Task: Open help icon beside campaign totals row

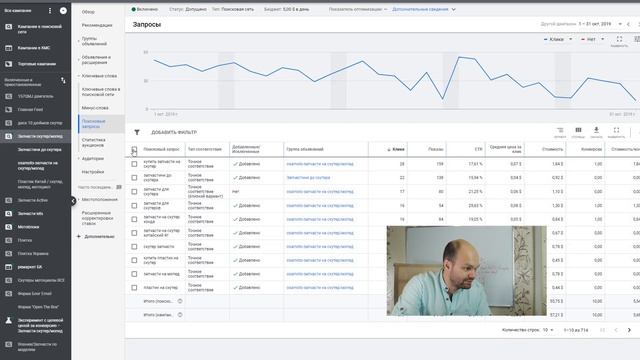Action: click(180, 315)
